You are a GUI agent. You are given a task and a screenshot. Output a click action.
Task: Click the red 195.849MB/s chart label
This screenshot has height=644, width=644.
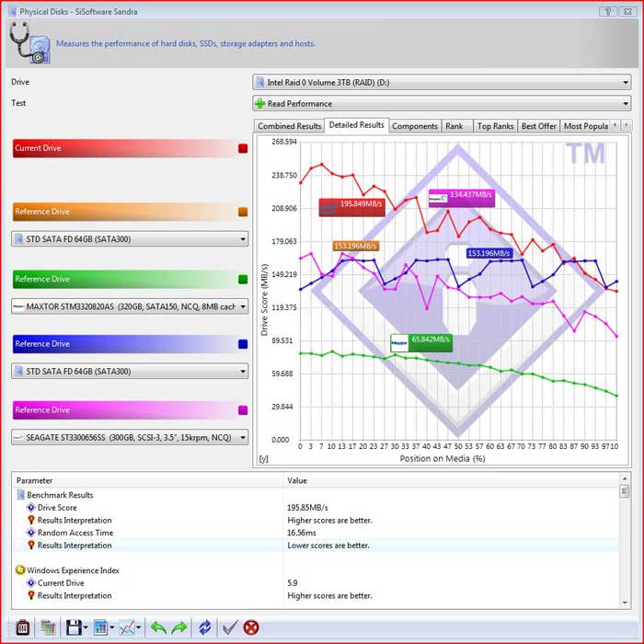[352, 207]
